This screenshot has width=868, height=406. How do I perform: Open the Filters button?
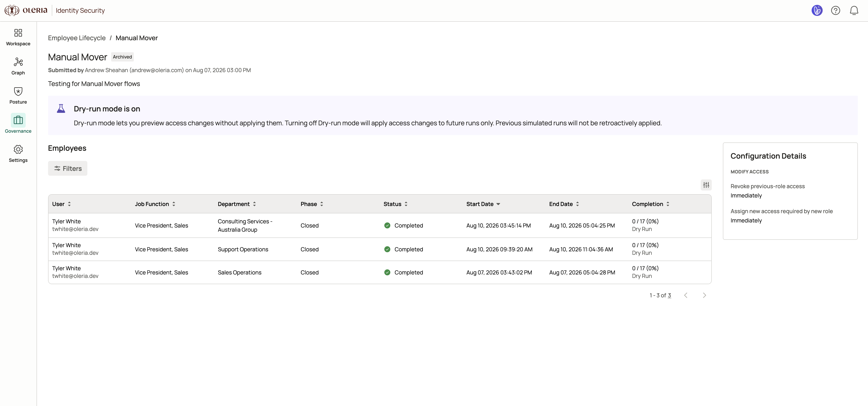(68, 168)
